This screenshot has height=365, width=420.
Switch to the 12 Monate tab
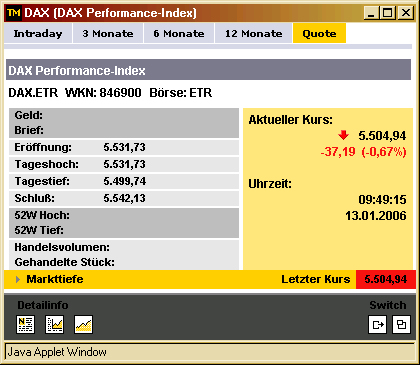pos(253,33)
